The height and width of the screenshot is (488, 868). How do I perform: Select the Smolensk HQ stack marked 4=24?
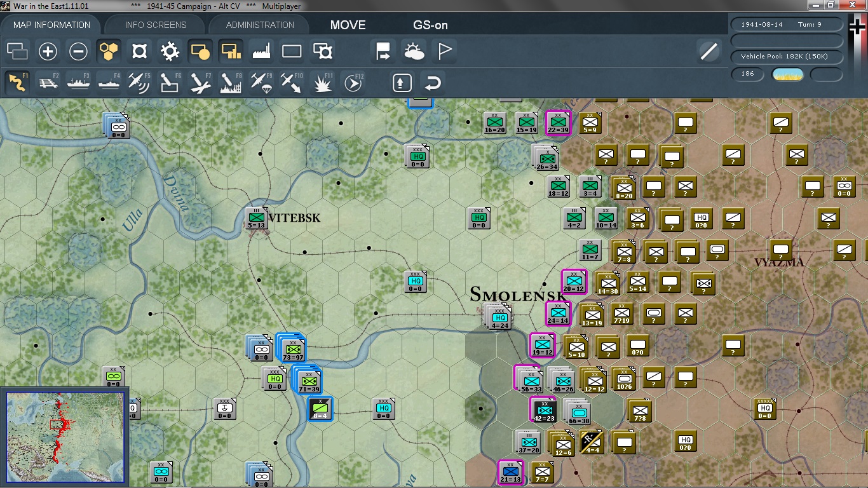point(499,316)
